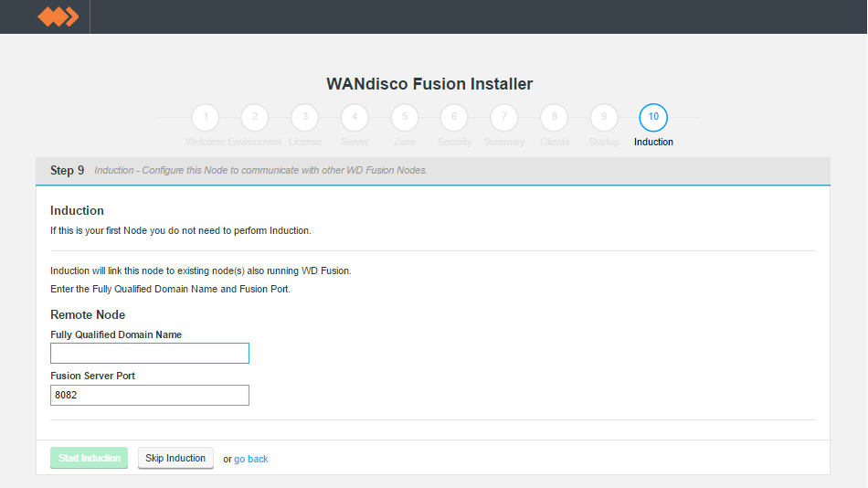
Task: Go to step 6 Security circle
Action: (454, 117)
